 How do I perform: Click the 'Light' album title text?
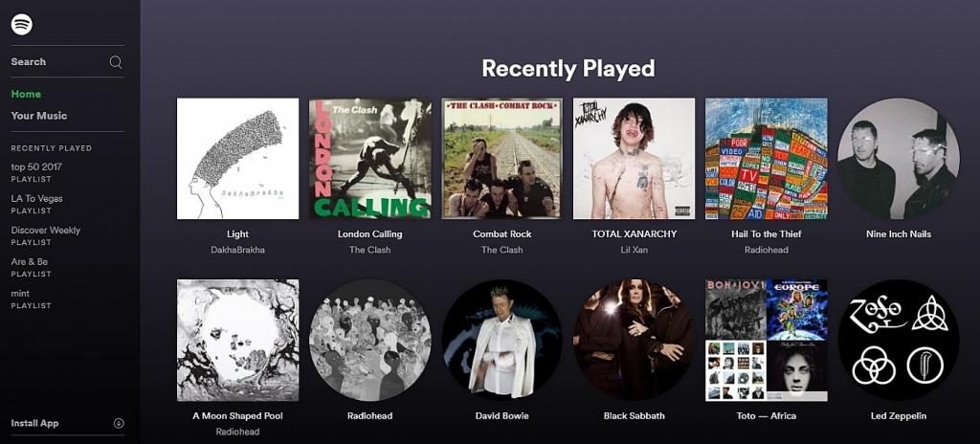point(237,234)
